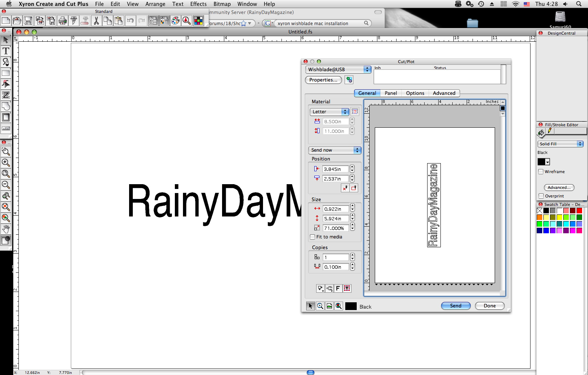Image resolution: width=588 pixels, height=375 pixels.
Task: Expand the send mode icon dropdown below Copies
Action: point(320,289)
